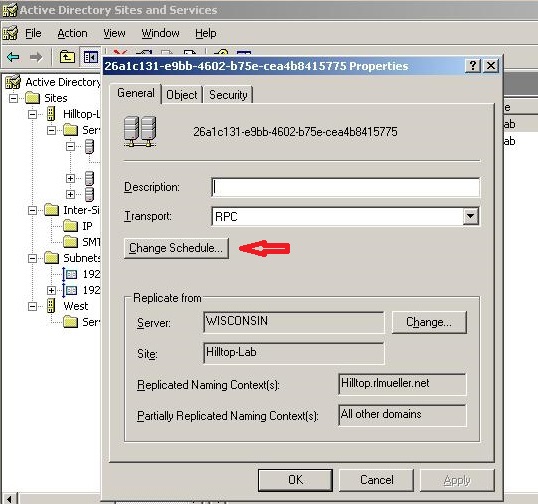Switch to the Security tab

[x=228, y=95]
